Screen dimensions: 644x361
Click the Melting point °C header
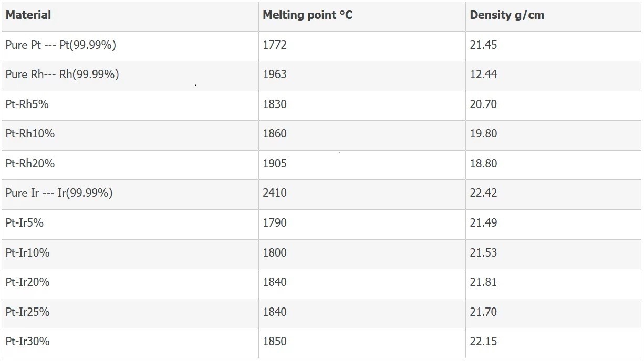[x=308, y=15]
